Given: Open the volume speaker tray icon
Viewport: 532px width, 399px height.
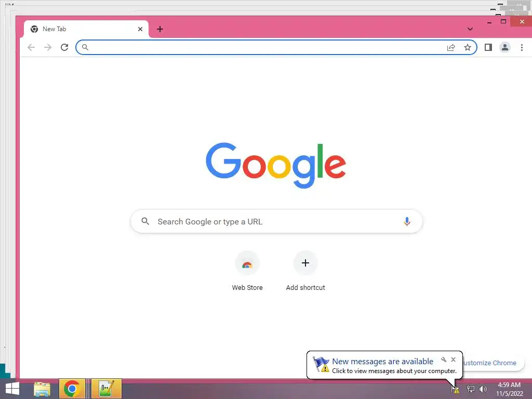Looking at the screenshot, I should [x=483, y=389].
